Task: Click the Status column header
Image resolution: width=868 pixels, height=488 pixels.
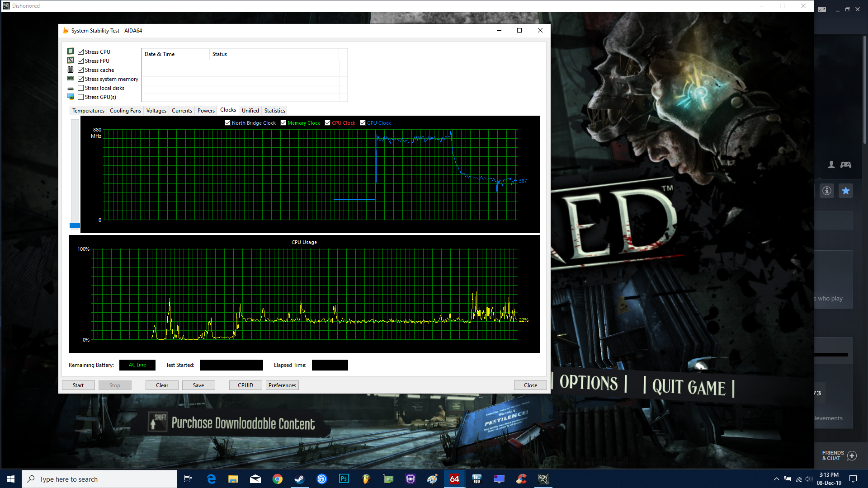Action: point(274,54)
